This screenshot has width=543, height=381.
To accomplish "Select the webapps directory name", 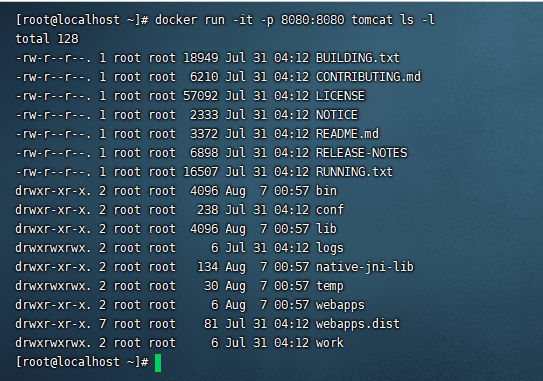I will 340,305.
